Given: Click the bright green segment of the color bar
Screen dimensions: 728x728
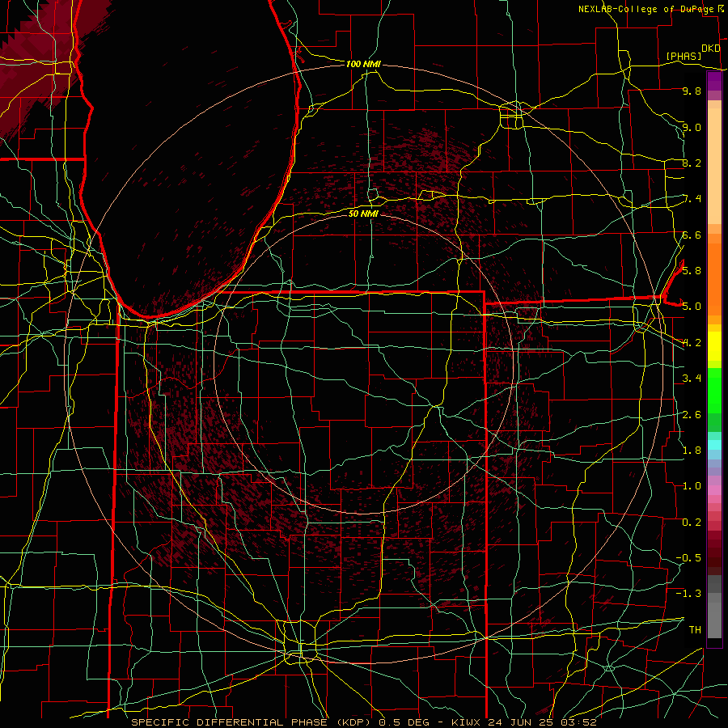Looking at the screenshot, I should [714, 390].
